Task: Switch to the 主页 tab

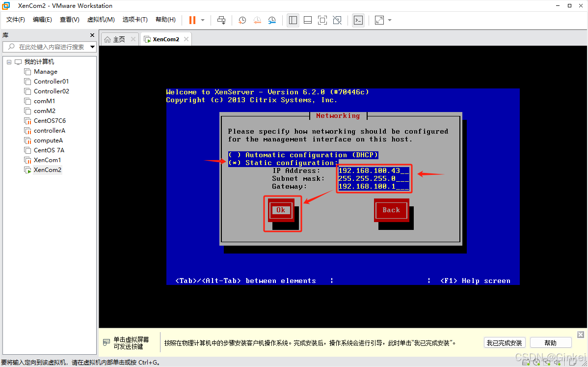Action: tap(120, 39)
